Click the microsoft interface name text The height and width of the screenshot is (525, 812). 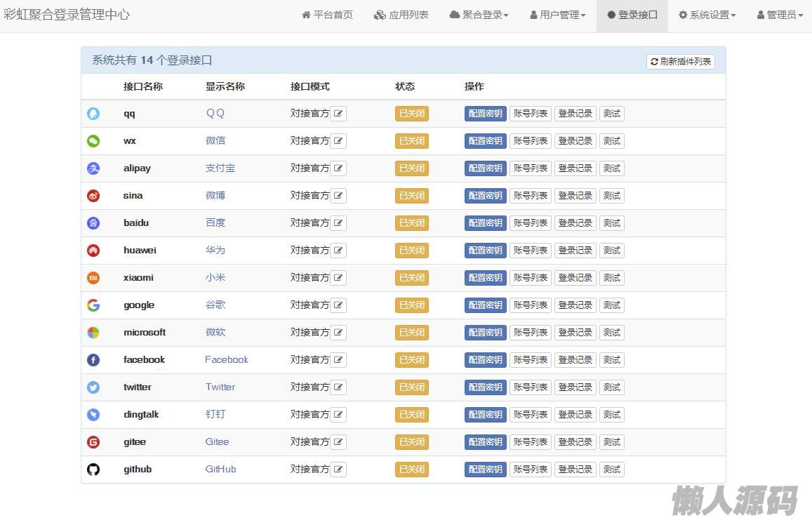coord(145,333)
